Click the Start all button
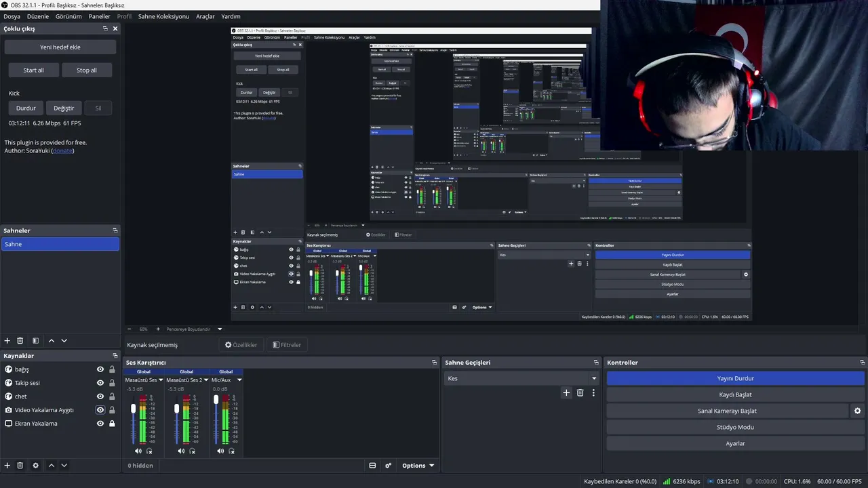868x488 pixels. [33, 70]
